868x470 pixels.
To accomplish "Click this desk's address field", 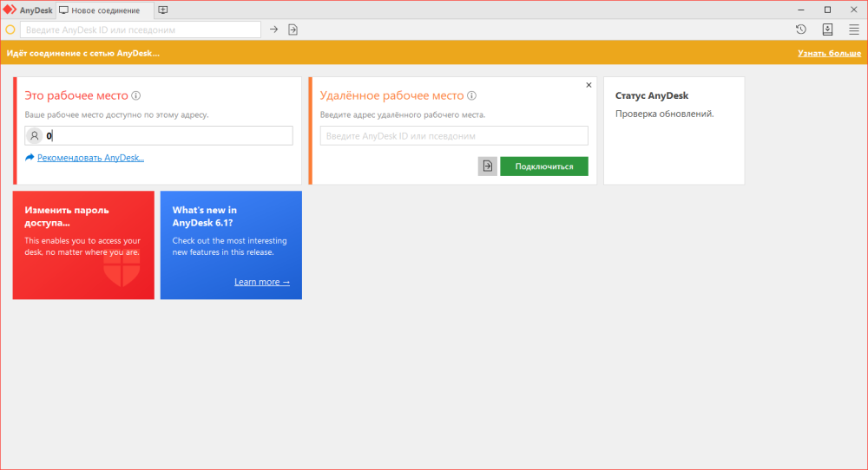I will 159,135.
